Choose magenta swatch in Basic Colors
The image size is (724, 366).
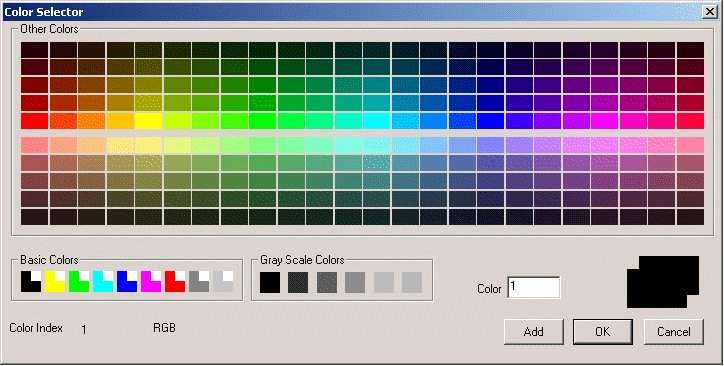151,282
